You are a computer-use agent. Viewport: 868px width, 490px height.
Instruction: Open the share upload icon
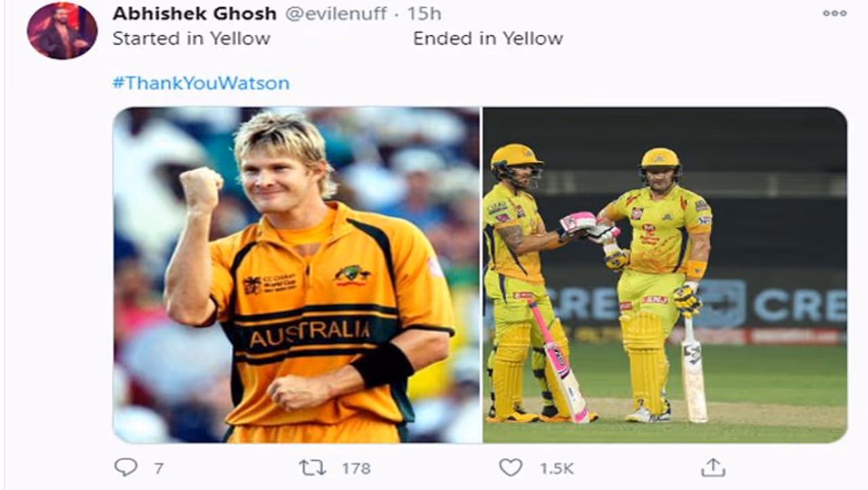click(713, 466)
